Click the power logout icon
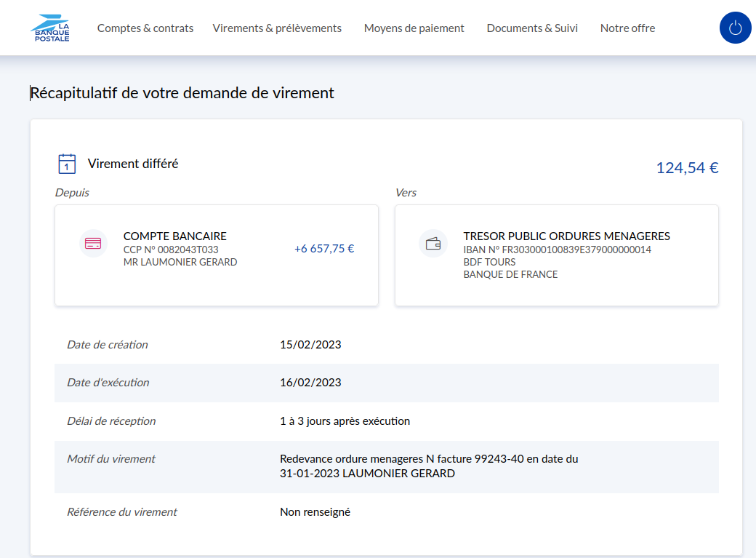 [x=735, y=28]
